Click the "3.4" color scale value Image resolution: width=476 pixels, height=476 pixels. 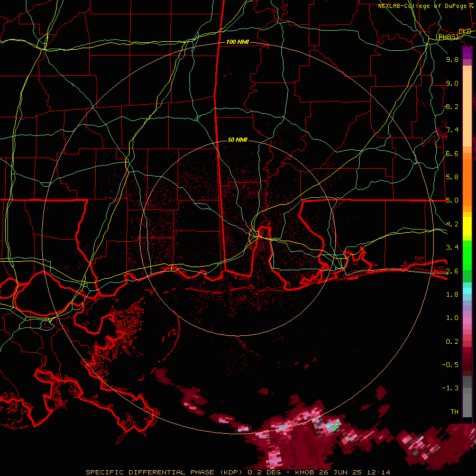[x=452, y=248]
